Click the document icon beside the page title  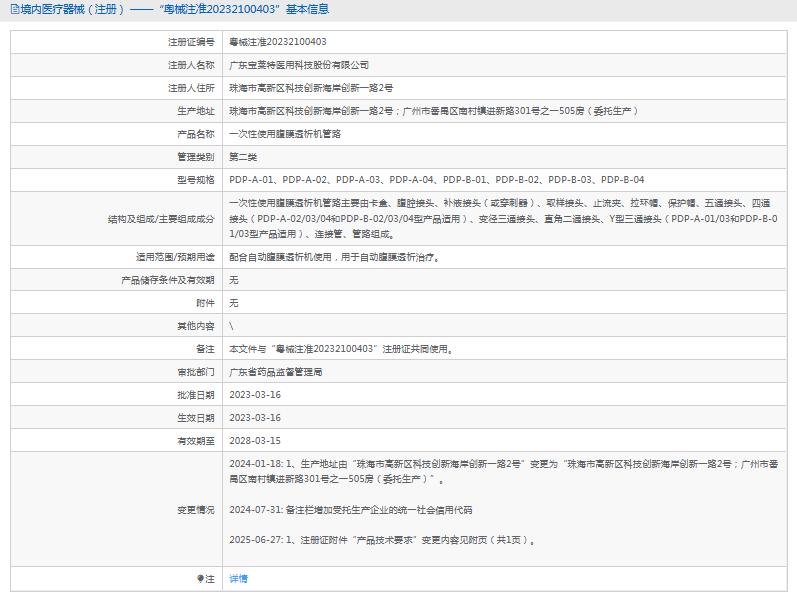(15, 9)
